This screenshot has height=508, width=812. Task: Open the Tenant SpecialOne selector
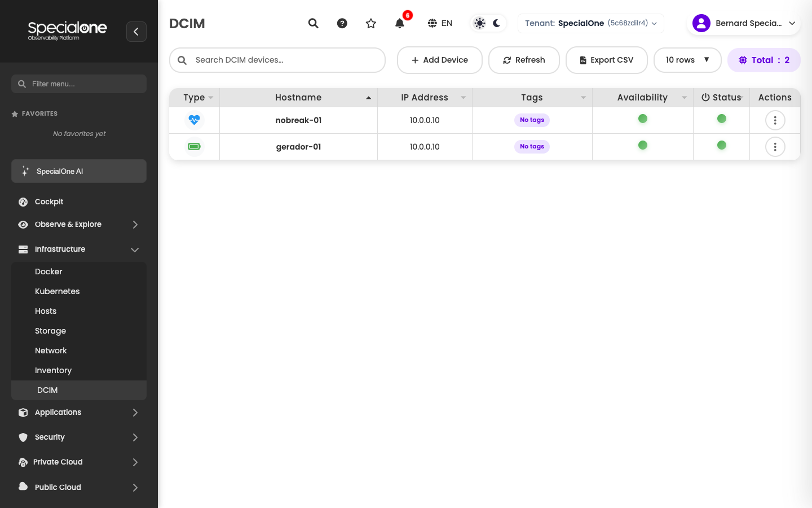point(591,23)
